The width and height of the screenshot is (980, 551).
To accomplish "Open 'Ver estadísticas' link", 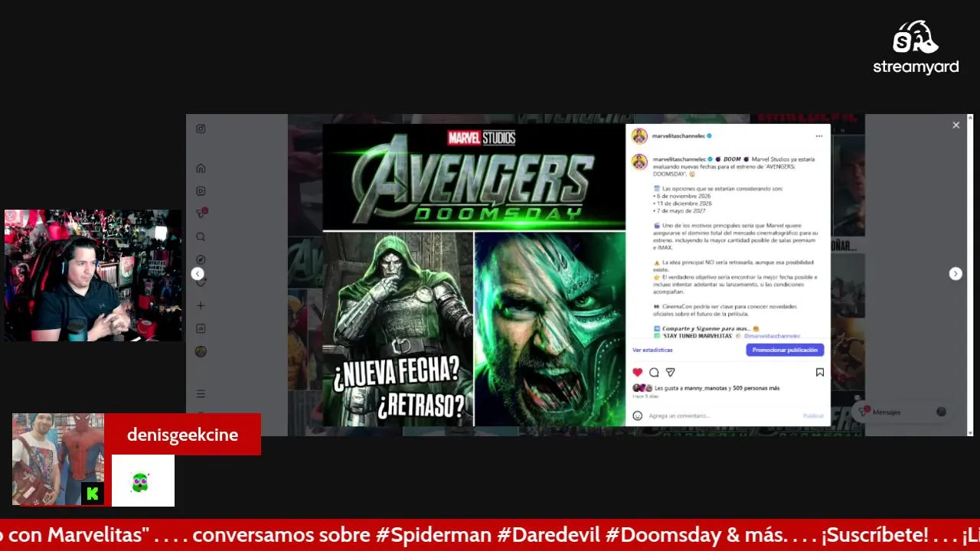I will tap(652, 350).
